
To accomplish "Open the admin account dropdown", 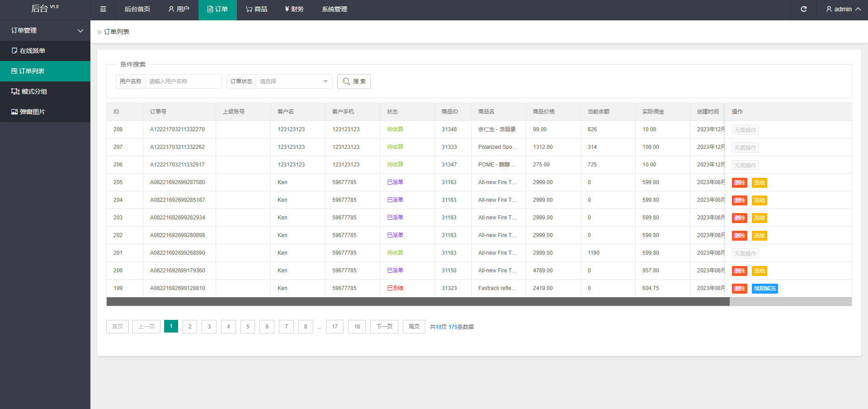I will 843,9.
